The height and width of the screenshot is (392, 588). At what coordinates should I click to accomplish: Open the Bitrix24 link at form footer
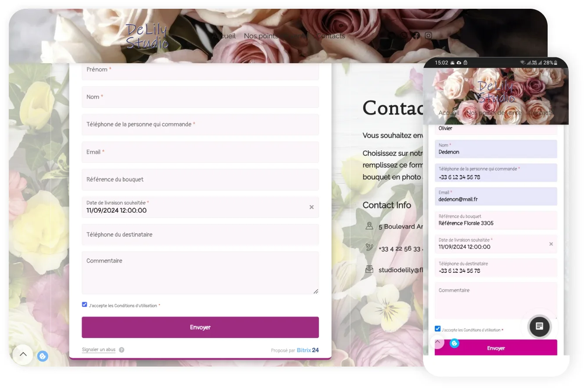tap(308, 350)
